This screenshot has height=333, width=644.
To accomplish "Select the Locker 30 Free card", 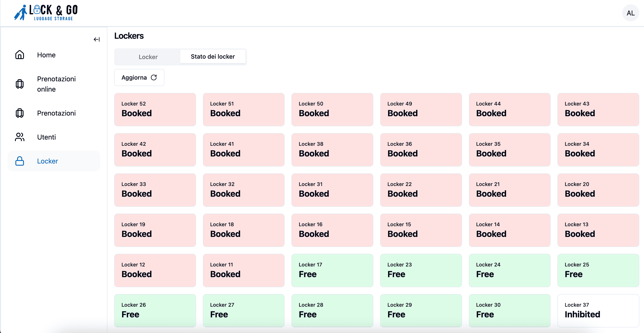I will coord(509,311).
